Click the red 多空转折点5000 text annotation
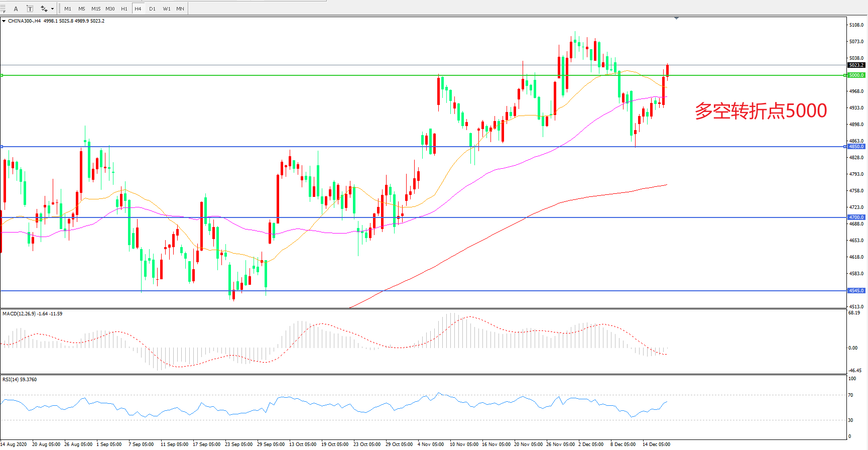This screenshot has height=450, width=868. (x=761, y=111)
